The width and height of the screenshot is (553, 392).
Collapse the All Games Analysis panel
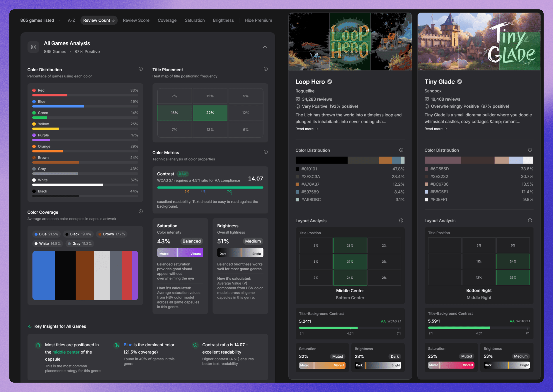pyautogui.click(x=265, y=47)
